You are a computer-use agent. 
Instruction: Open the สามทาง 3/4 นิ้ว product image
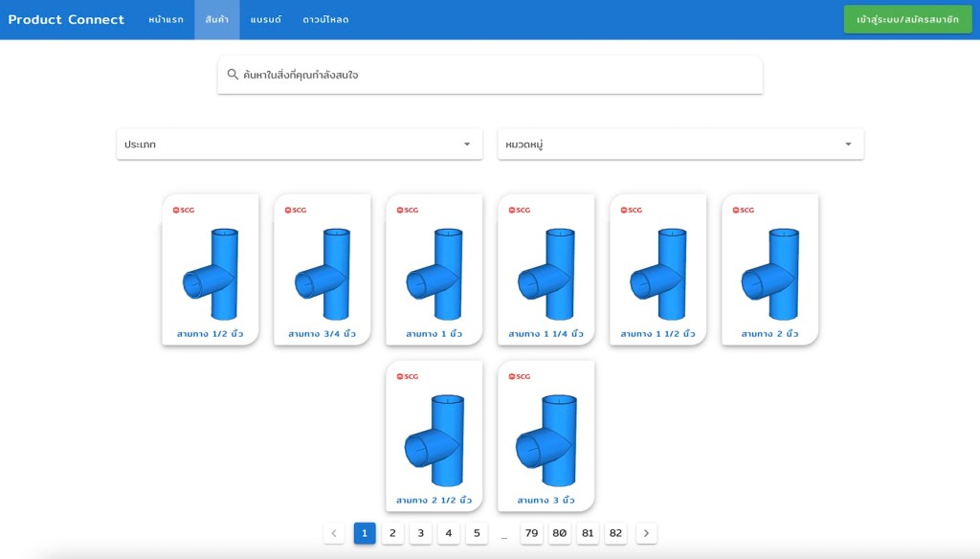coord(323,274)
